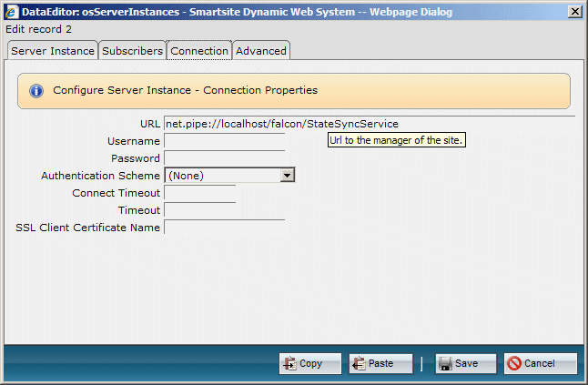This screenshot has height=385, width=588.
Task: Click the SSL Client Certificate Name field
Action: pyautogui.click(x=224, y=228)
